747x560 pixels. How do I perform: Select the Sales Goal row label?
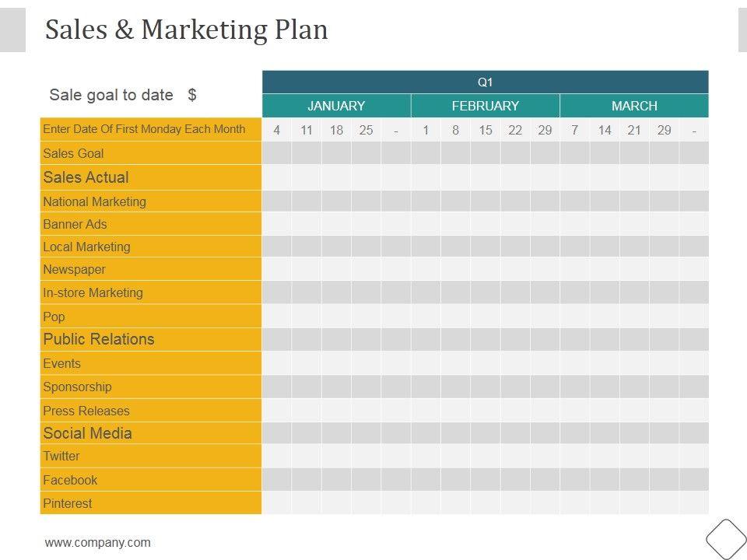point(74,153)
